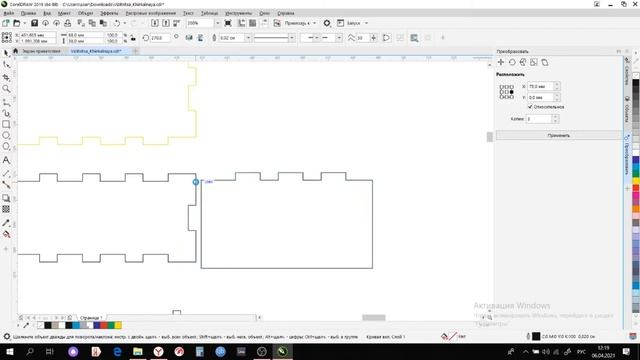Screen dimensions: 640x360
Task: Select Position mode plus icon in docker
Action: click(x=501, y=62)
